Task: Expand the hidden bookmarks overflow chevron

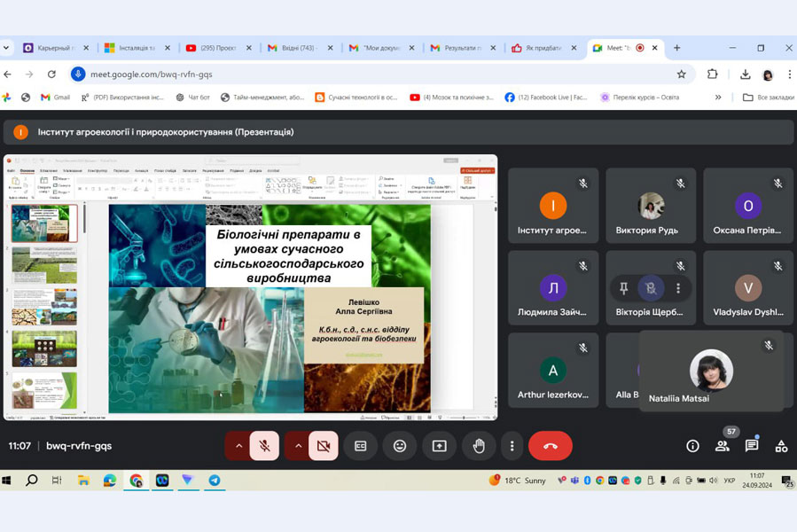Action: pyautogui.click(x=718, y=98)
